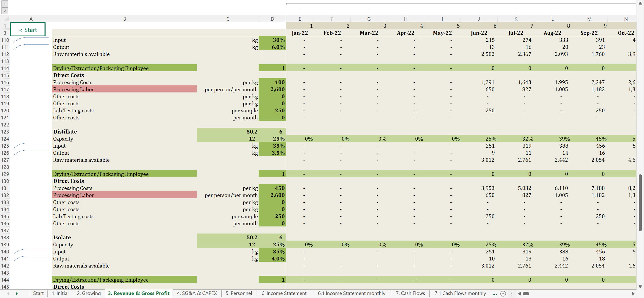The width and height of the screenshot is (644, 298).
Task: Click the vertical scroll up arrow
Action: (x=640, y=4)
